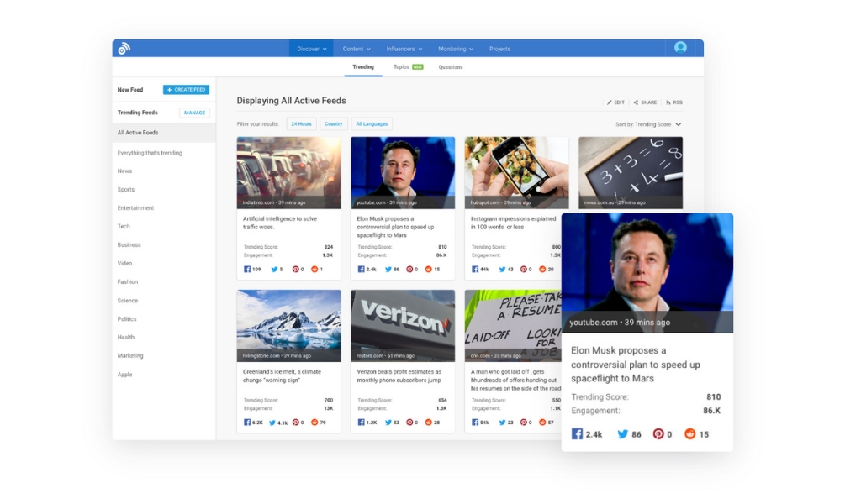The height and width of the screenshot is (504, 861).
Task: Open the News feed
Action: tap(124, 171)
